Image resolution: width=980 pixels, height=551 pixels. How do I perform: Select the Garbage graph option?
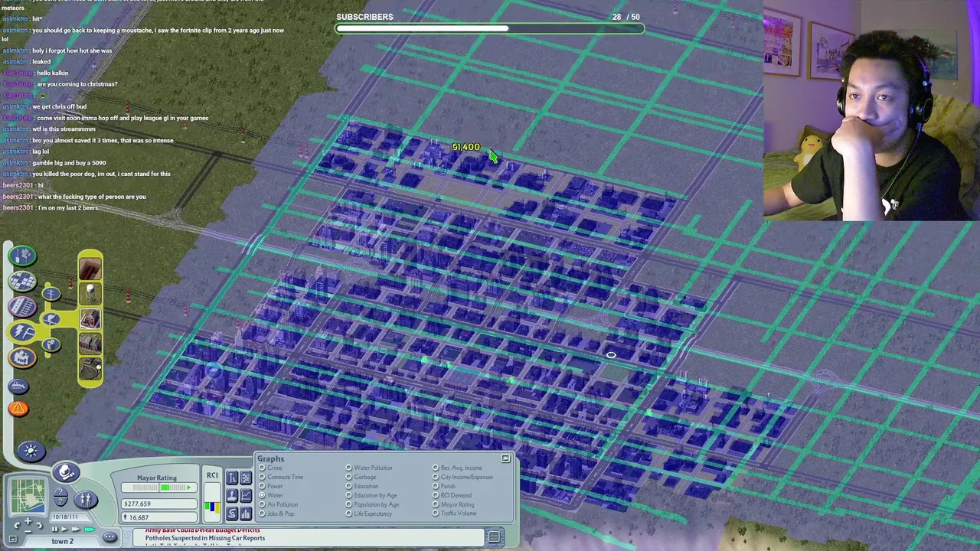[349, 477]
